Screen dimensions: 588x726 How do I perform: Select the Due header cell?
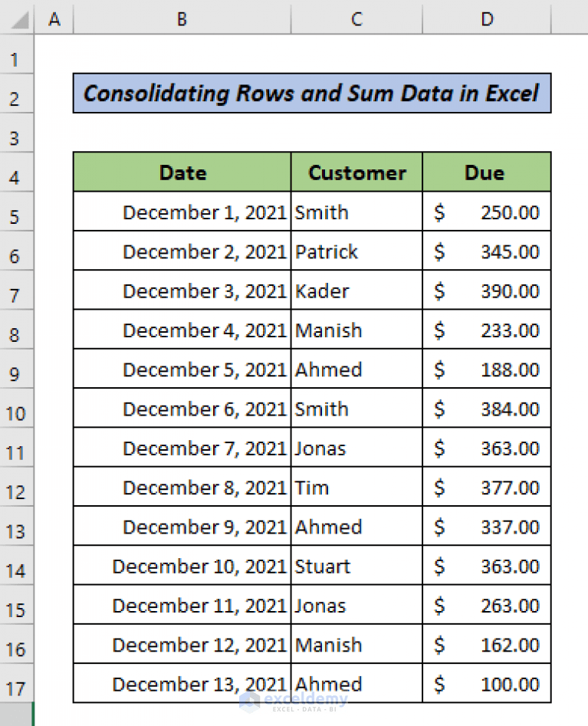(x=486, y=172)
